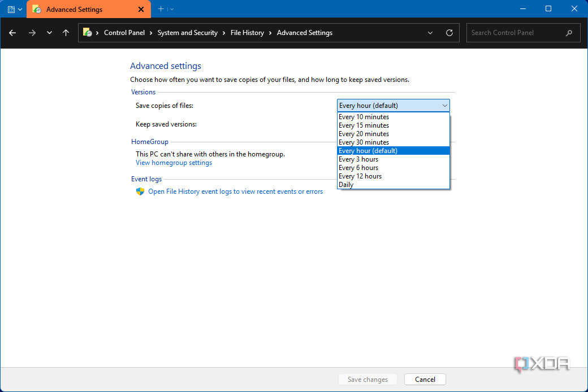Image resolution: width=588 pixels, height=392 pixels.
Task: Expand chevron after File History breadcrumb
Action: click(270, 33)
